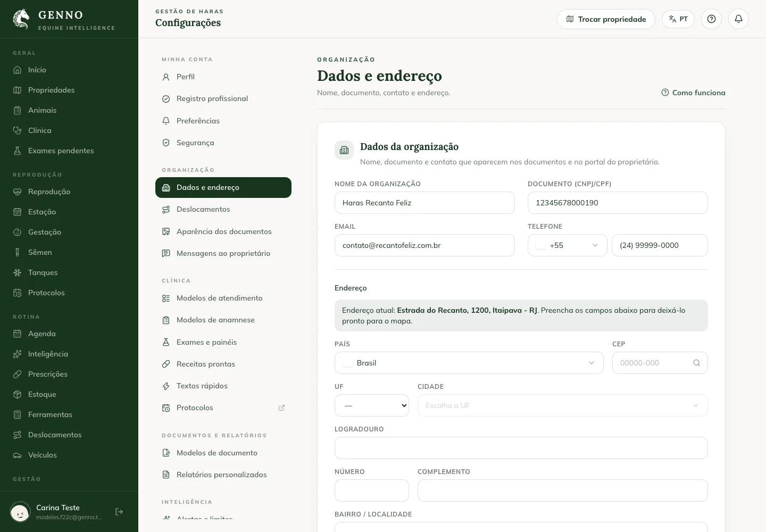Click the Complemento input field

[x=562, y=491]
